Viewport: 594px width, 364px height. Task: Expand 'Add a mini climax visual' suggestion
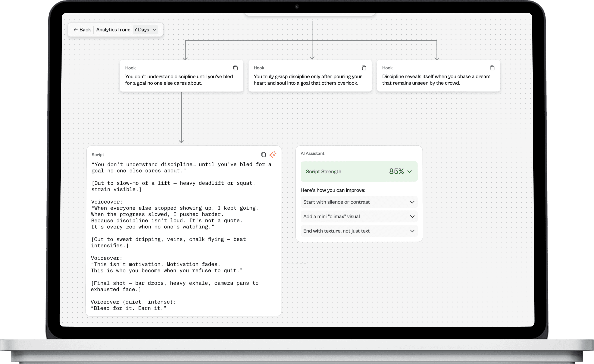[x=412, y=217]
